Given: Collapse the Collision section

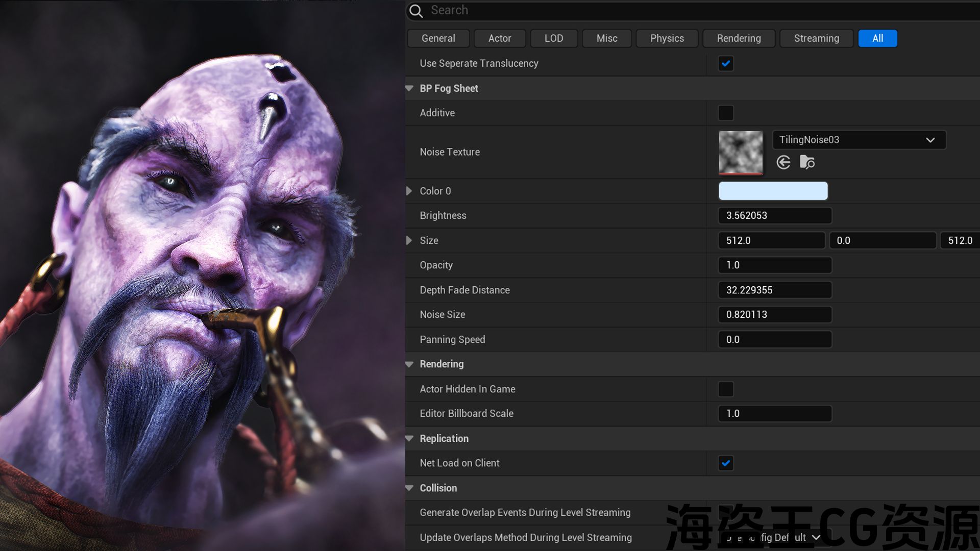Looking at the screenshot, I should [x=409, y=488].
